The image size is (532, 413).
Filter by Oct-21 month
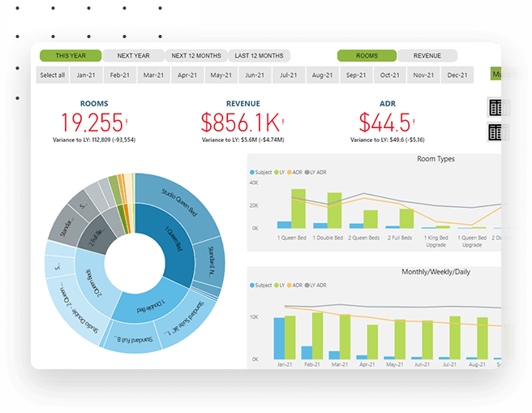pyautogui.click(x=389, y=75)
